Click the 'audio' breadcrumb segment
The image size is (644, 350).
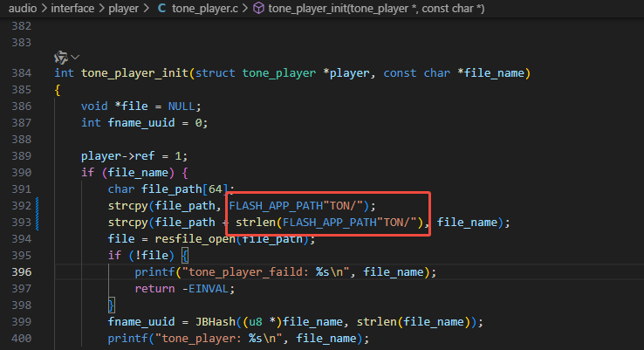pos(23,8)
